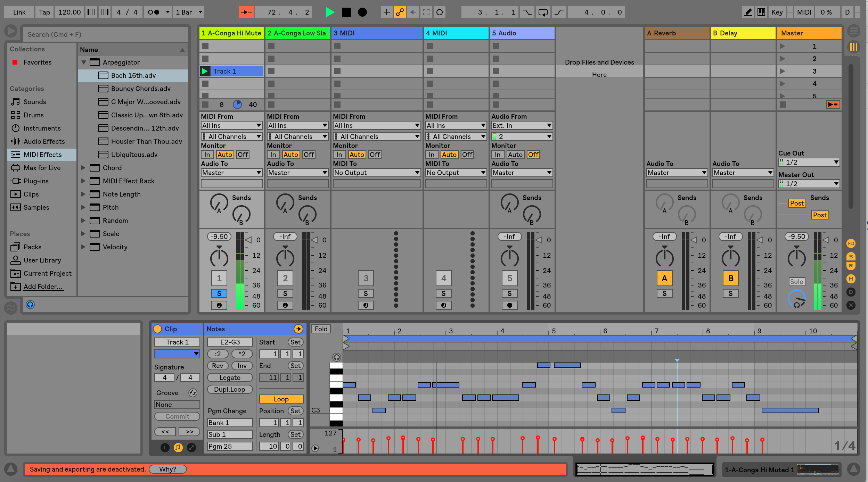868x482 pixels.
Task: Expand the Velocity folder
Action: 83,247
